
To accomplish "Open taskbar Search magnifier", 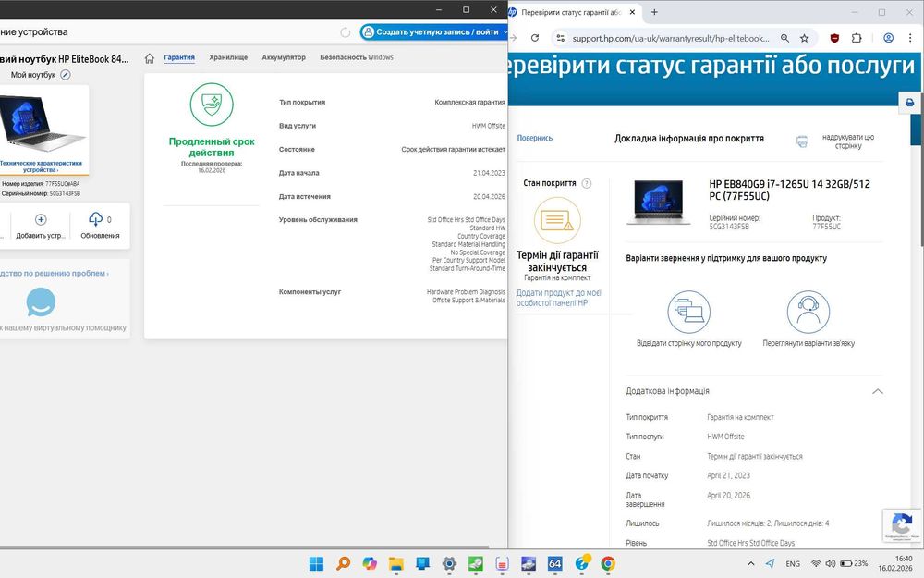I will (343, 563).
